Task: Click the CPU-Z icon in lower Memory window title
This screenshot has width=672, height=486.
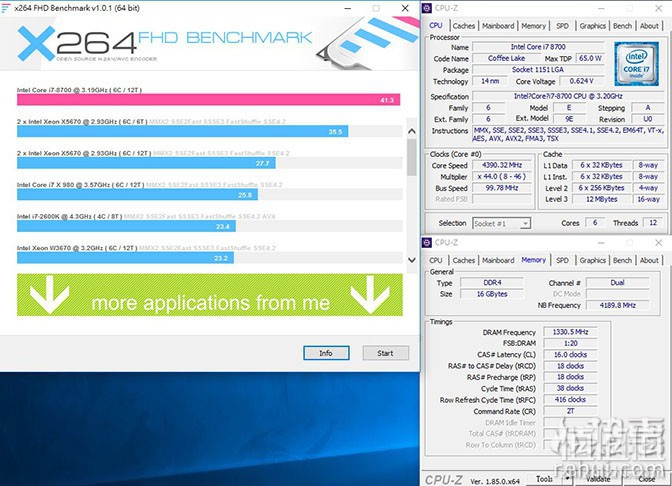Action: (427, 243)
